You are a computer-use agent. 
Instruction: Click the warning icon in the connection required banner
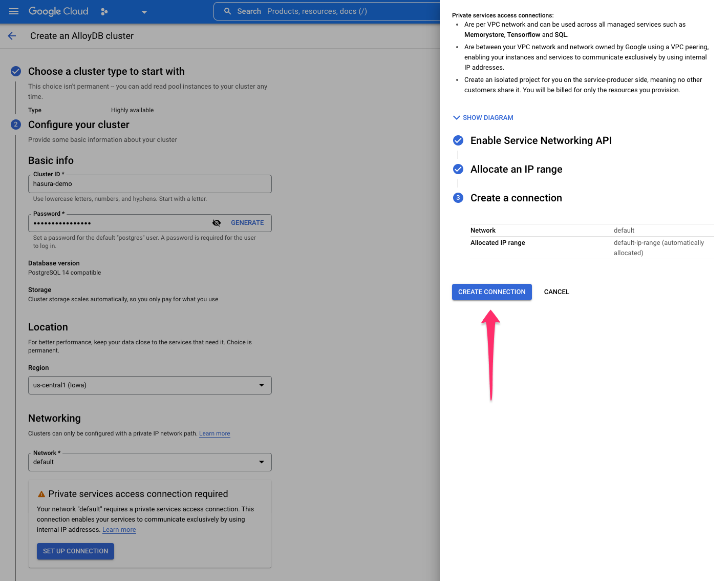41,493
